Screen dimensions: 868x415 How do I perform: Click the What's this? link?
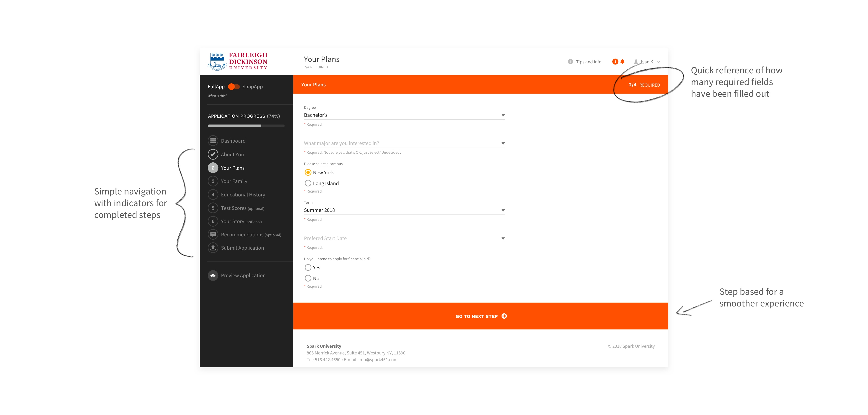(217, 96)
